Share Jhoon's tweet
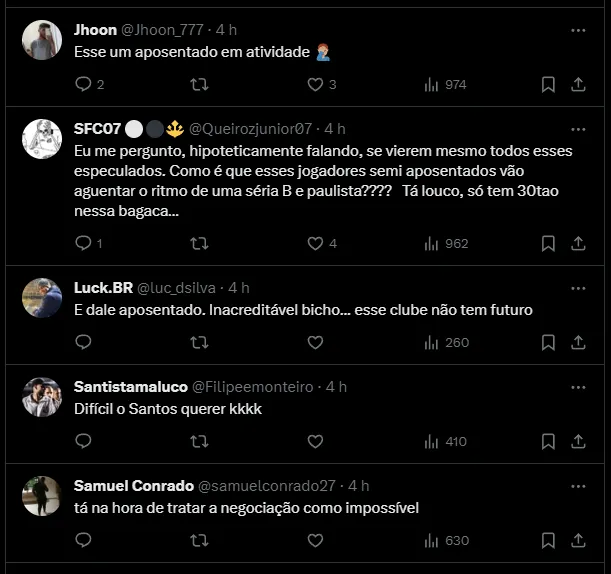The image size is (611, 574). click(x=578, y=85)
